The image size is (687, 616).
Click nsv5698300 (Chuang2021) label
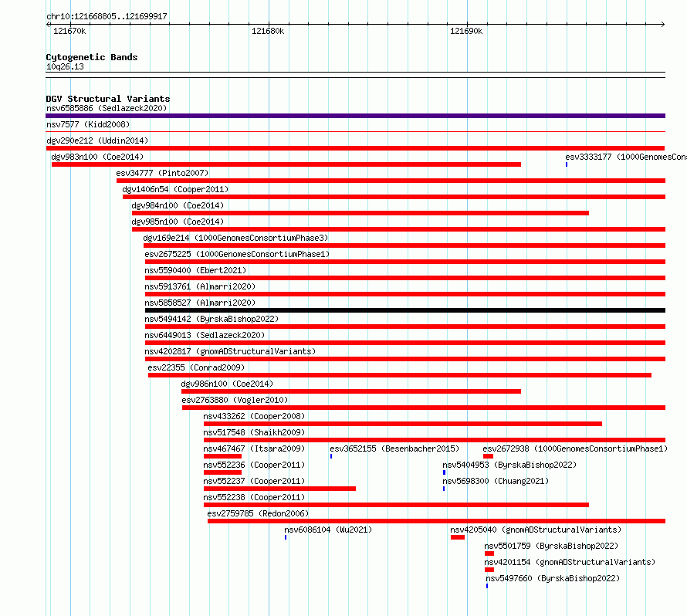click(x=496, y=481)
